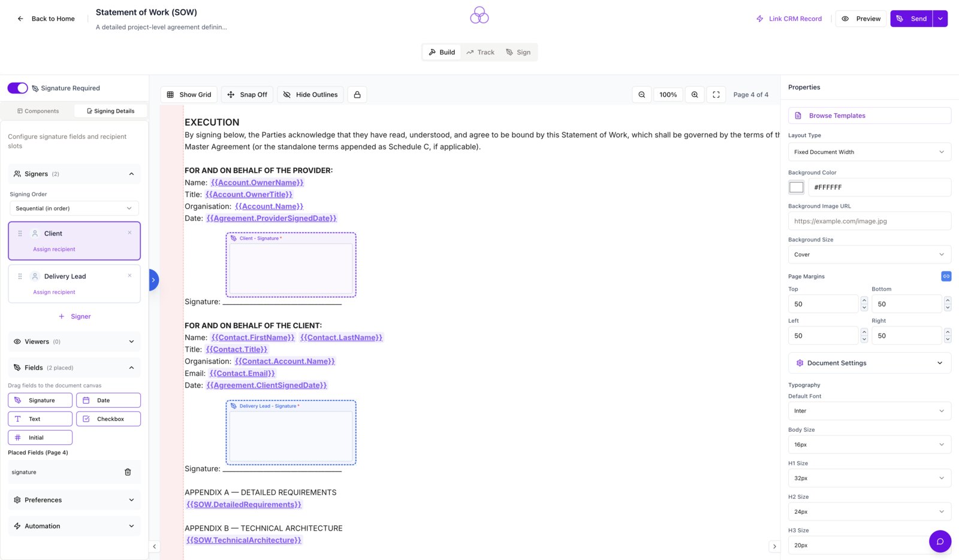The width and height of the screenshot is (959, 560).
Task: Open the Layout Type dropdown
Action: [x=870, y=152]
